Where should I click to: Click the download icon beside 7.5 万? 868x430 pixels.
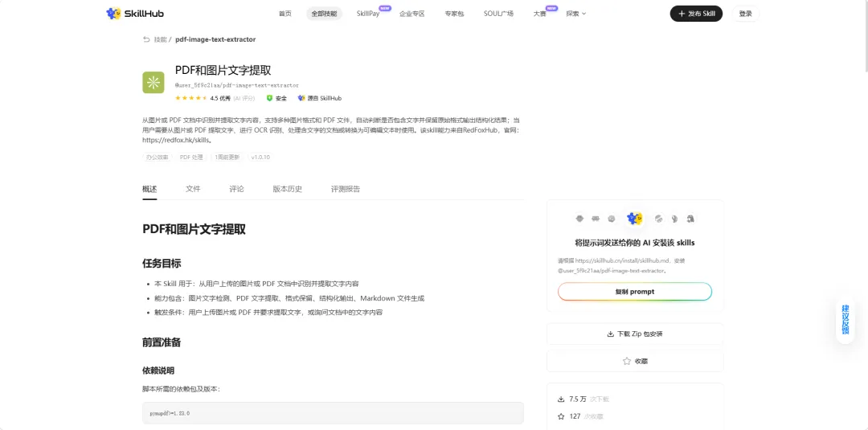561,399
